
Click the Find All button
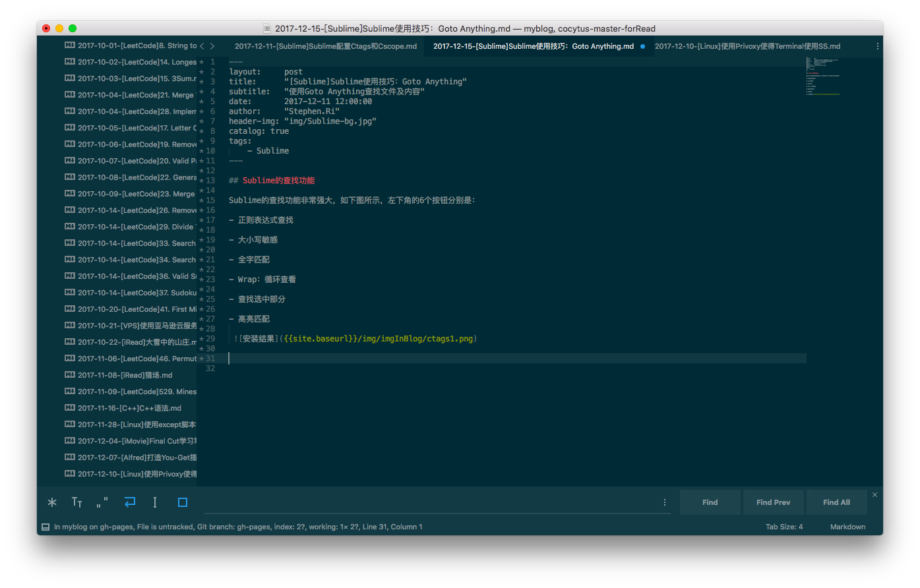(836, 502)
